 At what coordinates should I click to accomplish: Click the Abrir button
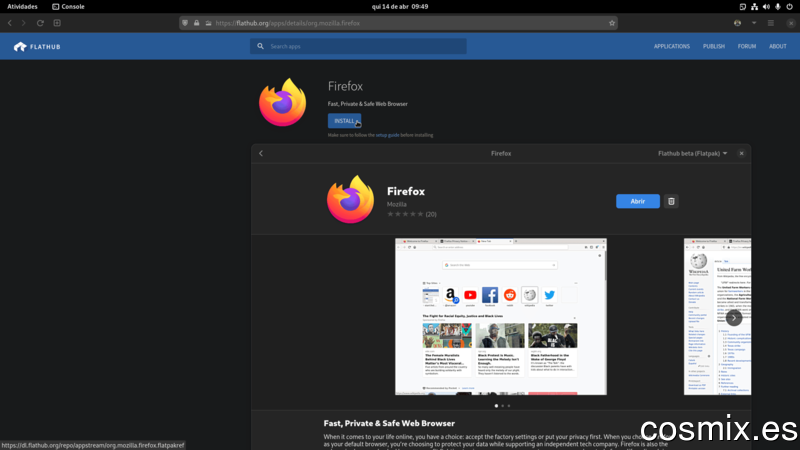(638, 201)
